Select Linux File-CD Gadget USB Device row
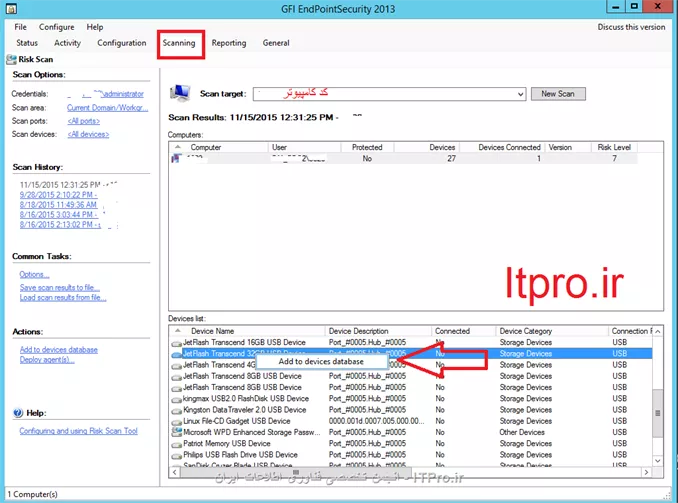The image size is (678, 503). point(411,421)
